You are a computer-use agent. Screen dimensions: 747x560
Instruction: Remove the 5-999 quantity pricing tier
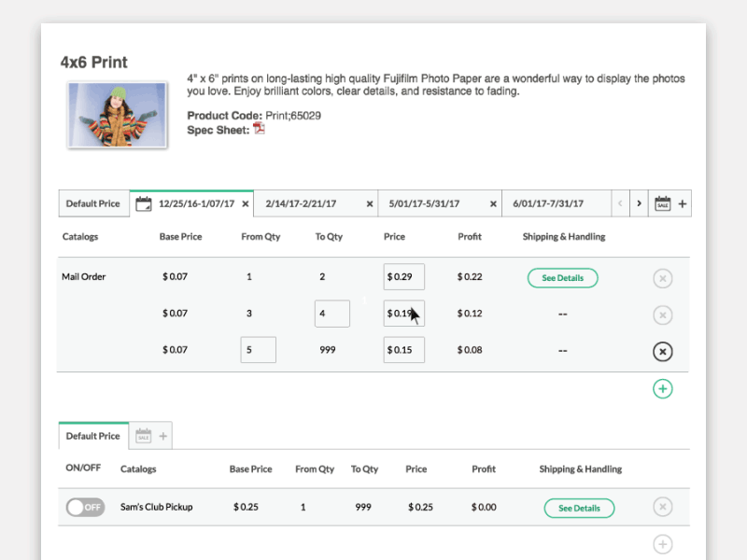pos(661,352)
